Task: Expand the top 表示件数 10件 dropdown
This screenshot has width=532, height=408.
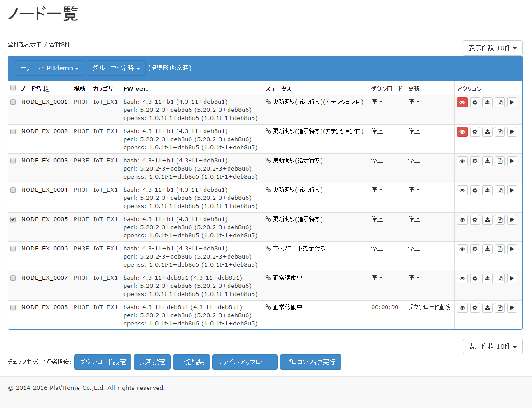Action: (x=492, y=48)
